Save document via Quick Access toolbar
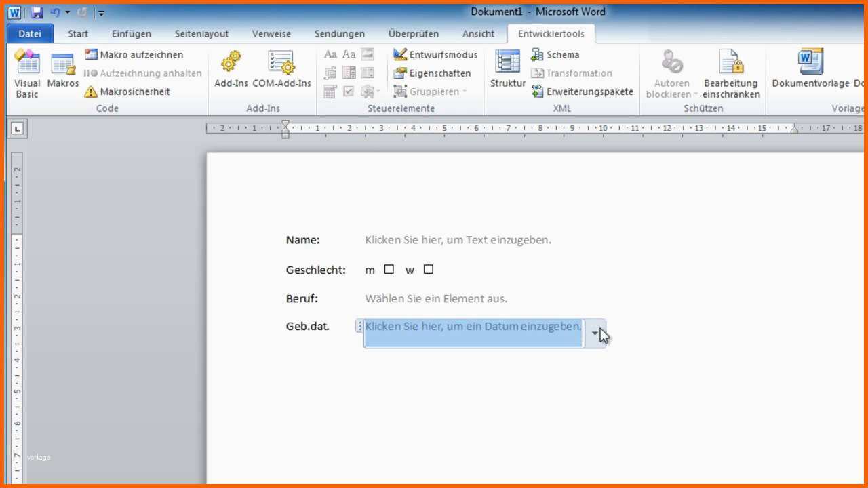The width and height of the screenshot is (868, 488). 37,12
